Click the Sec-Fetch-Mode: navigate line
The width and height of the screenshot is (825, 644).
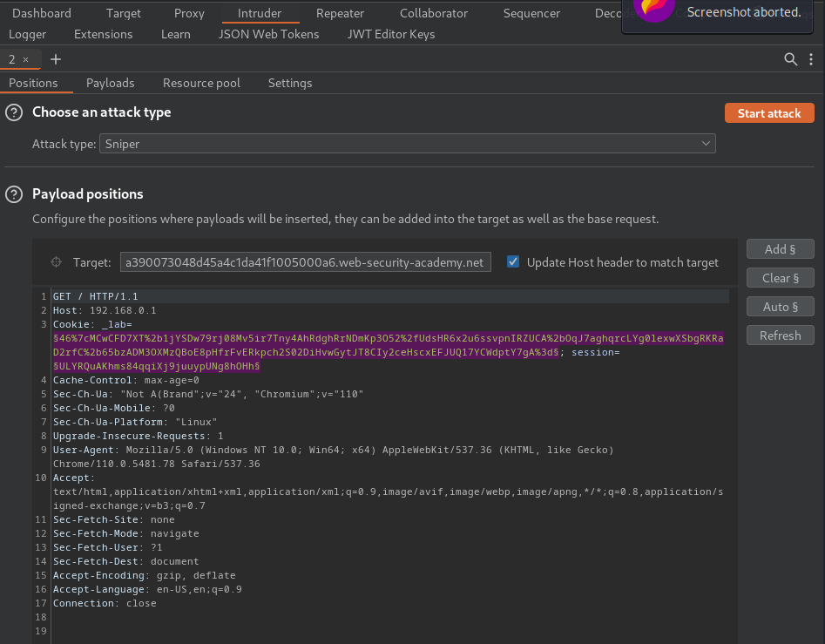(125, 533)
